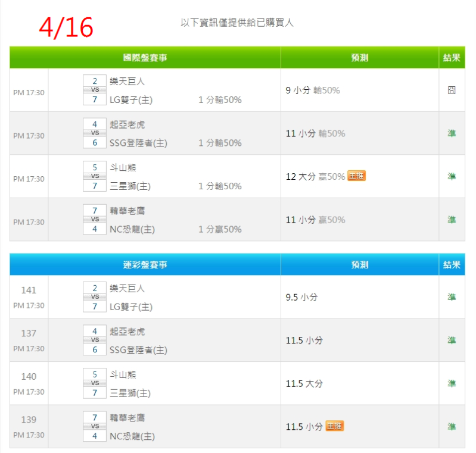Click PM 17:30 under game number 141
Image resolution: width=476 pixels, height=453 pixels.
pos(29,305)
